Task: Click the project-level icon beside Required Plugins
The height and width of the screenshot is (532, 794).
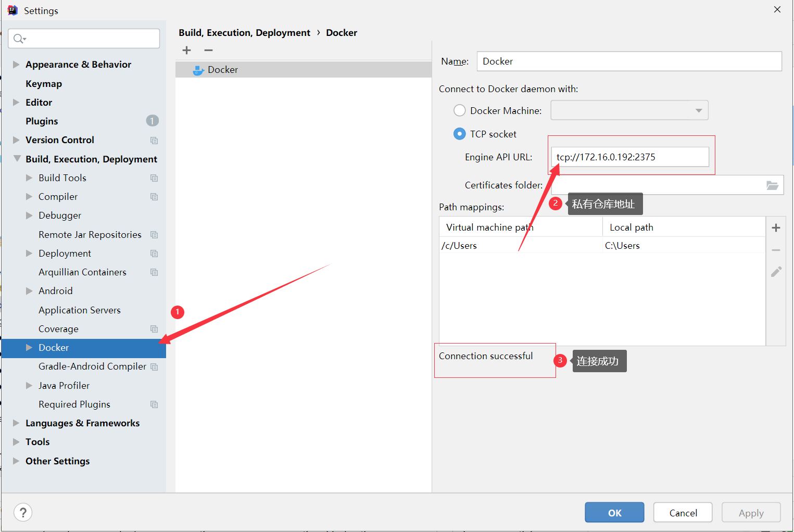Action: pyautogui.click(x=154, y=404)
